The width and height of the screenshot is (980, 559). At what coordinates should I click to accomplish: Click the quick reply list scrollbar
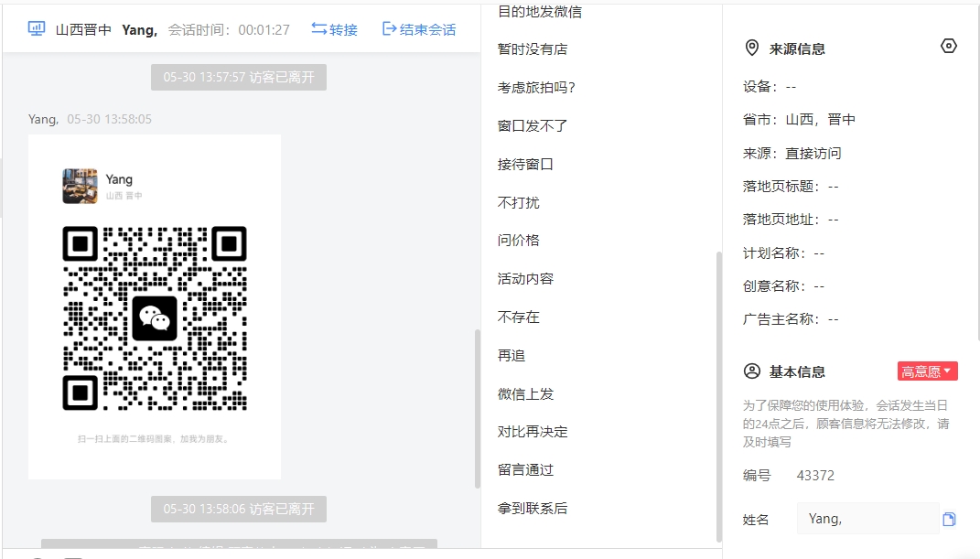coord(718,396)
